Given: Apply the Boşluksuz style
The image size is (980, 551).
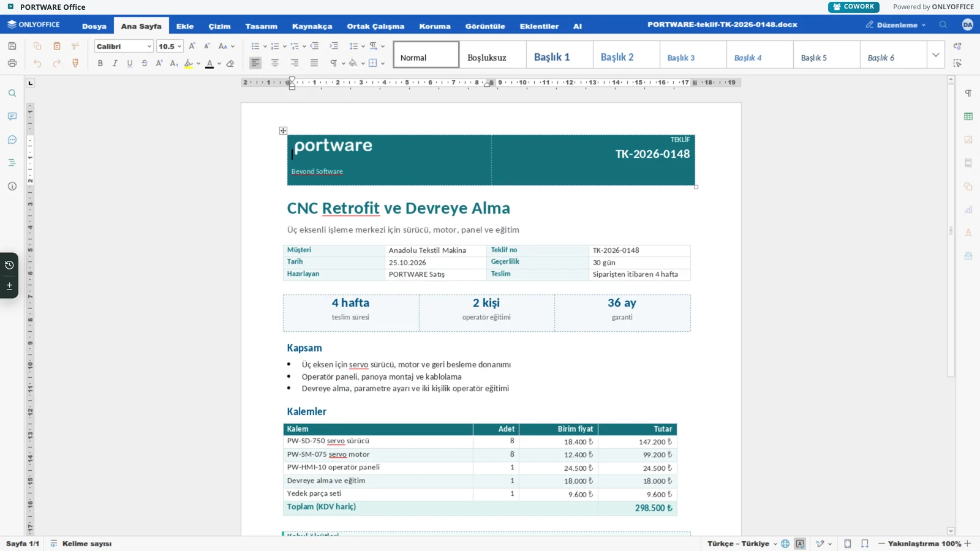Looking at the screenshot, I should [493, 54].
